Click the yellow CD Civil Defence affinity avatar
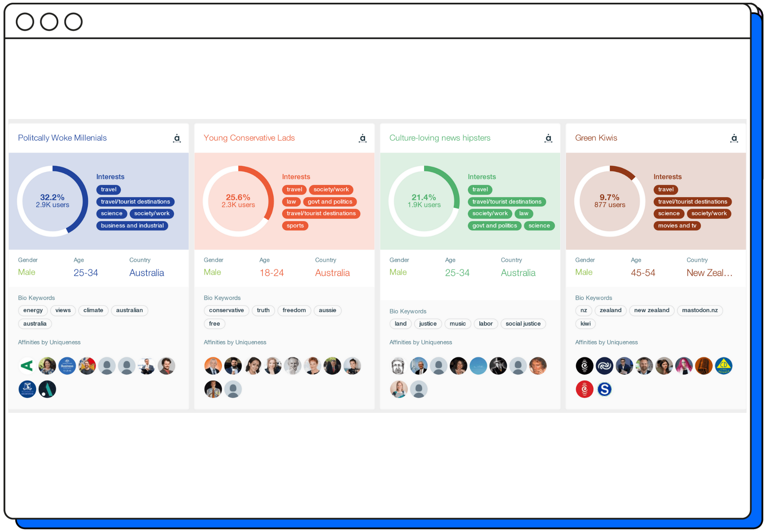 click(x=724, y=366)
